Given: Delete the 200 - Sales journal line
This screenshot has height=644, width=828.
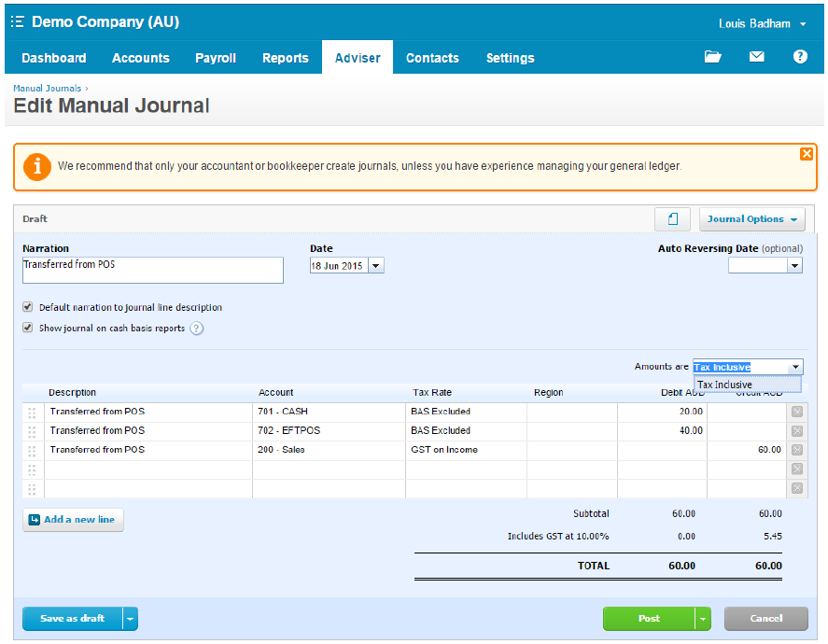Looking at the screenshot, I should [797, 450].
